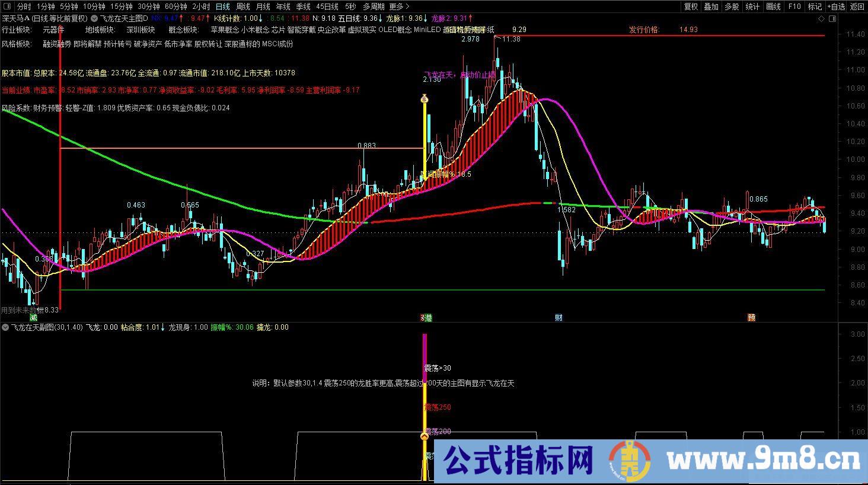Click the 深天马A stock title
The width and height of the screenshot is (868, 485).
tap(16, 18)
